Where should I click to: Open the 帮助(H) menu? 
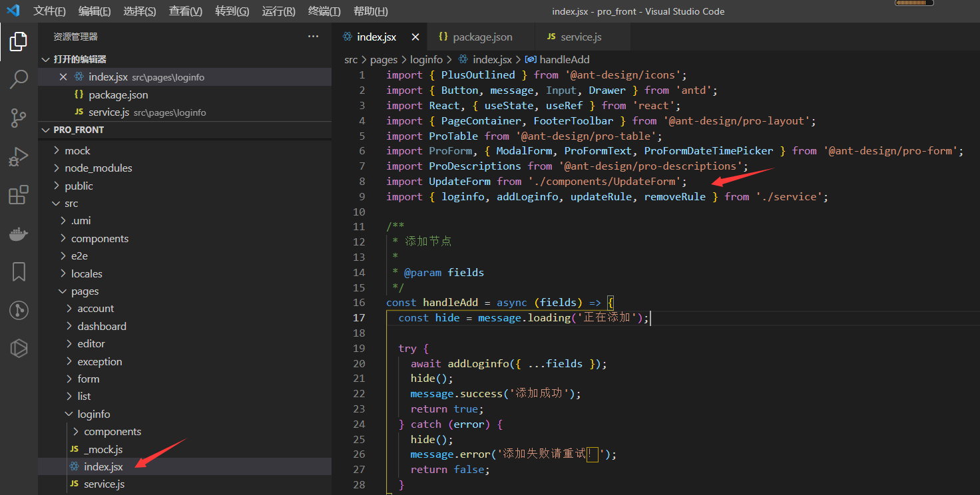tap(371, 11)
